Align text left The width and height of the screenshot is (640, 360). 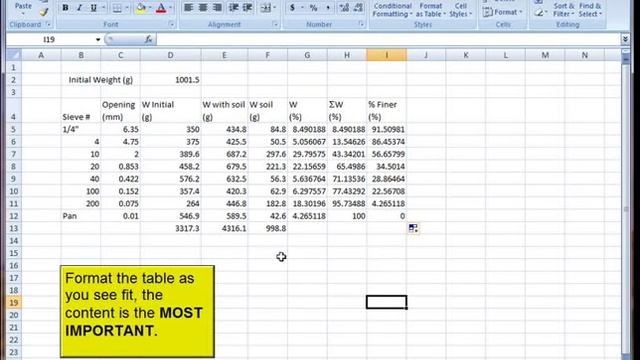[x=188, y=8]
